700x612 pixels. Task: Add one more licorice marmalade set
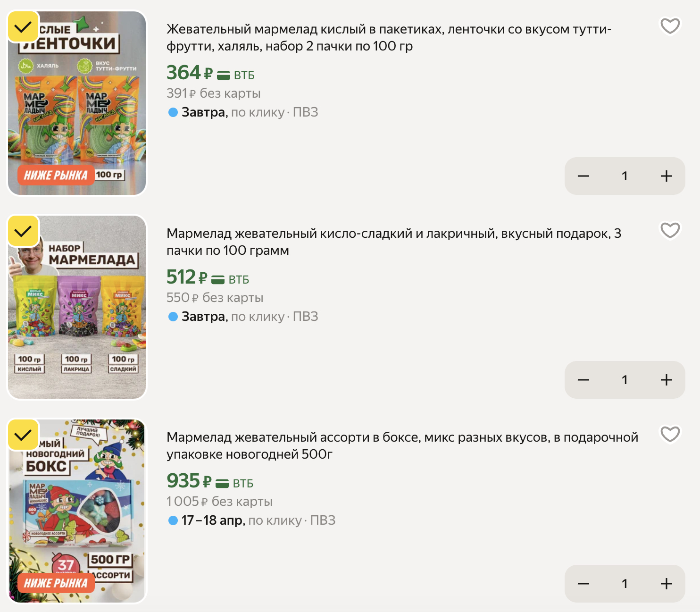tap(666, 380)
